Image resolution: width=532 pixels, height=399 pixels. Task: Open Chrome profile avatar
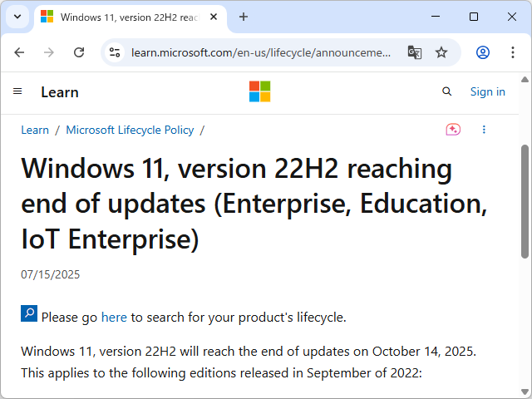[483, 52]
